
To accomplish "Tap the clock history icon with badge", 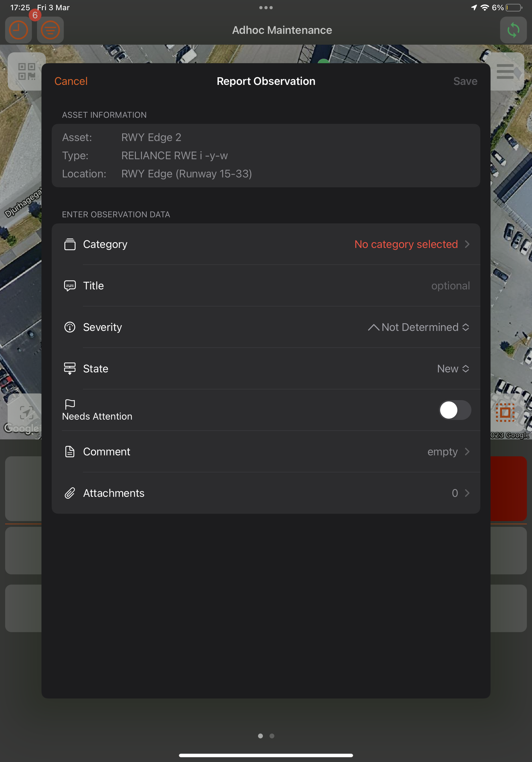I will [18, 30].
